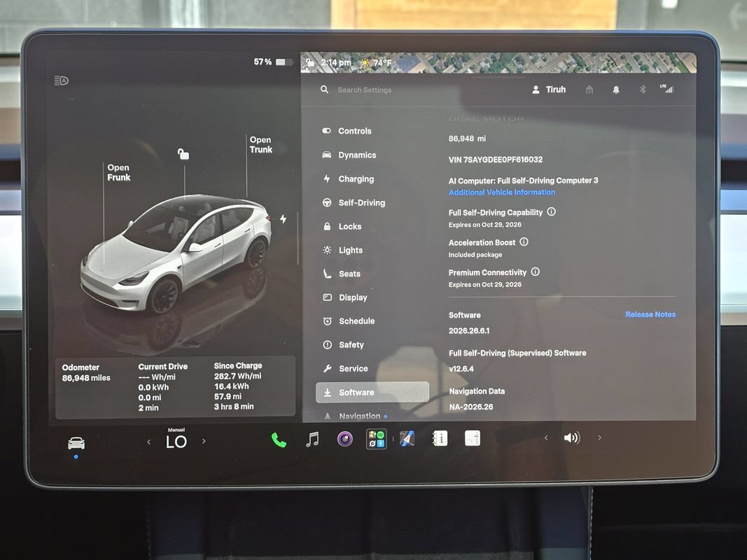Select Seats in the settings list
The width and height of the screenshot is (747, 560).
tap(342, 274)
